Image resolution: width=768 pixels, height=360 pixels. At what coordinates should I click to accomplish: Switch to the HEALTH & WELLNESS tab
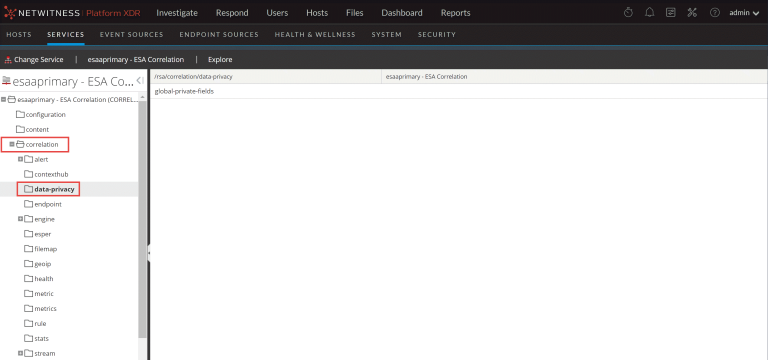[x=315, y=35]
